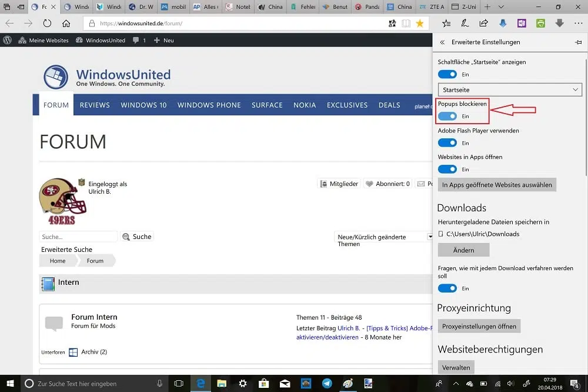Screen dimensions: 588x392
Task: Turn off Popups blockieren
Action: [447, 117]
